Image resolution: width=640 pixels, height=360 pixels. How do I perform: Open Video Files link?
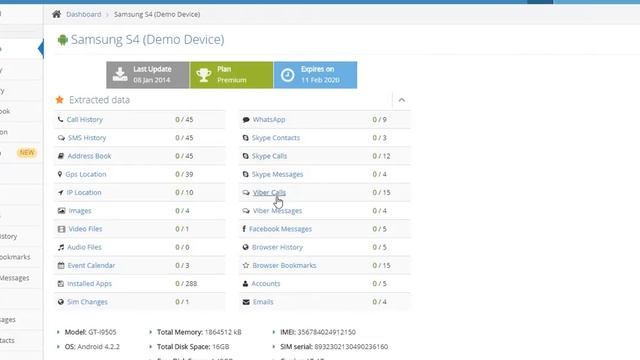pos(85,229)
